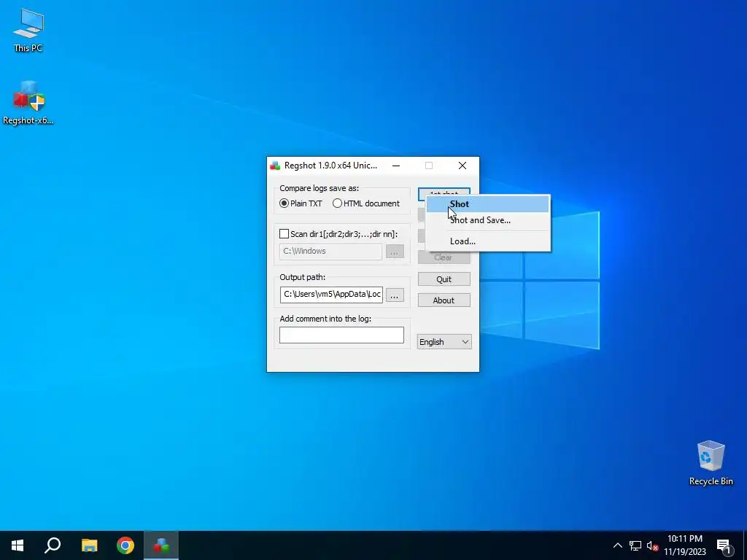Image resolution: width=747 pixels, height=560 pixels.
Task: Open the notifications action center icon
Action: [724, 546]
